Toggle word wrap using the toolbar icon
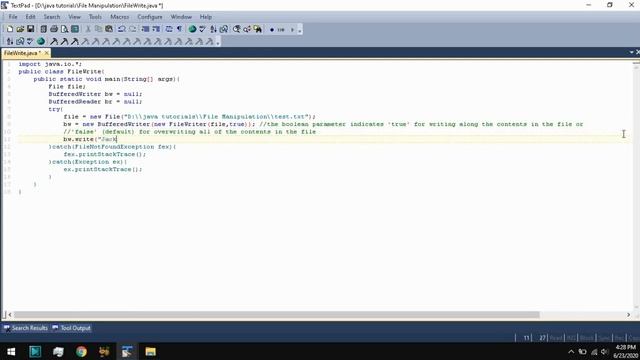The width and height of the screenshot is (640, 360). click(x=169, y=29)
